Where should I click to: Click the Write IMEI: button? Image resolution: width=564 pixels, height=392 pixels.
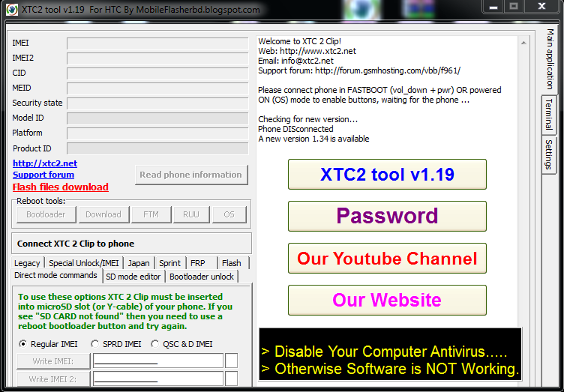(x=53, y=361)
